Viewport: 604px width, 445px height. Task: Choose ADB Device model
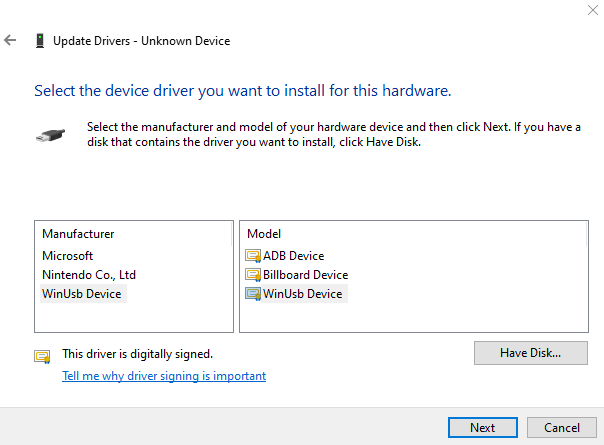click(x=294, y=256)
